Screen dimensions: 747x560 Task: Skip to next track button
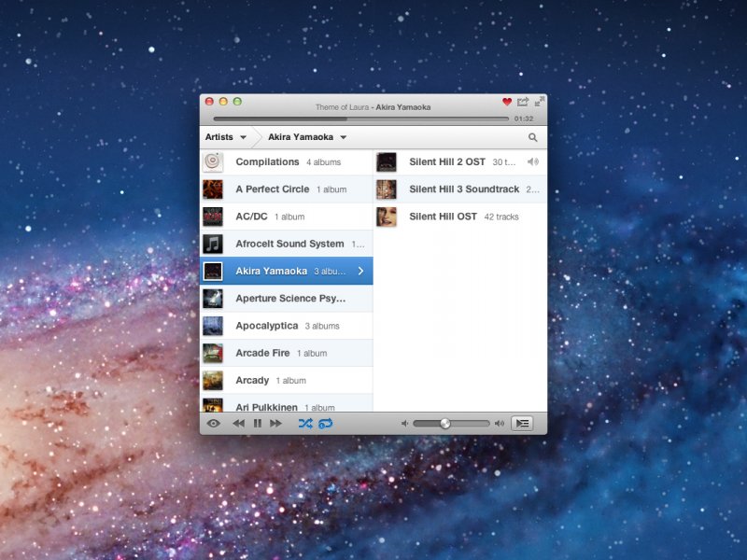275,424
